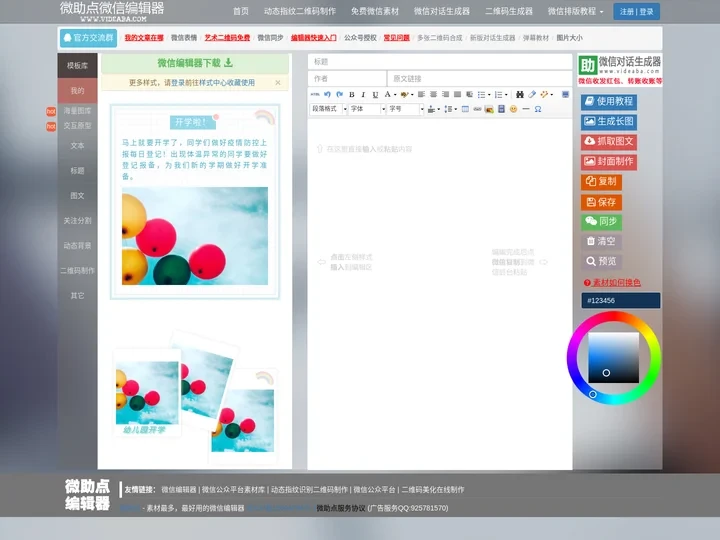This screenshot has width=720, height=540.
Task: Click fullscreen icon at toolbar end
Action: click(x=565, y=94)
